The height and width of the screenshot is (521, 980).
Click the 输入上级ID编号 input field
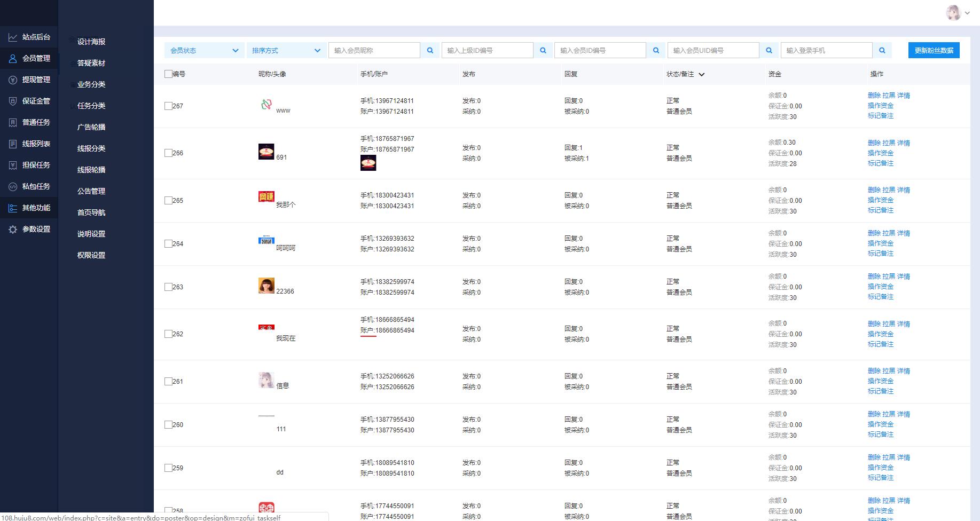487,50
